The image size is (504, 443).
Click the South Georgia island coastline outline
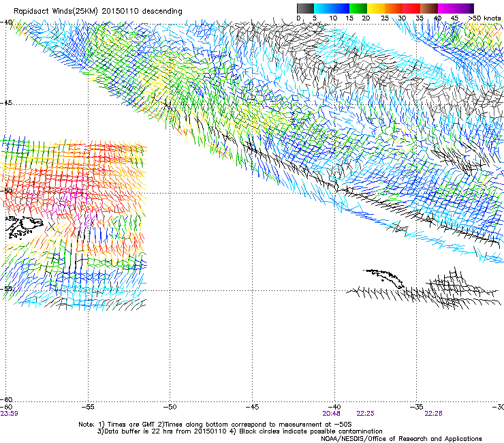tap(384, 279)
